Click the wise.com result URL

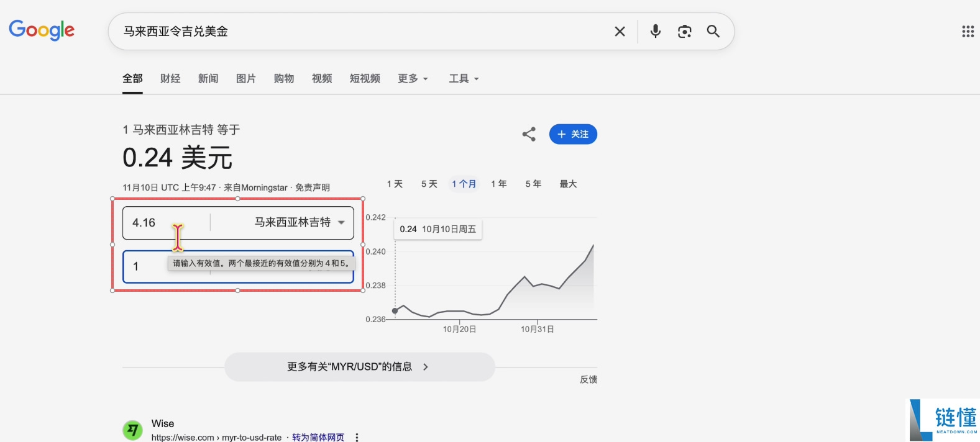216,437
